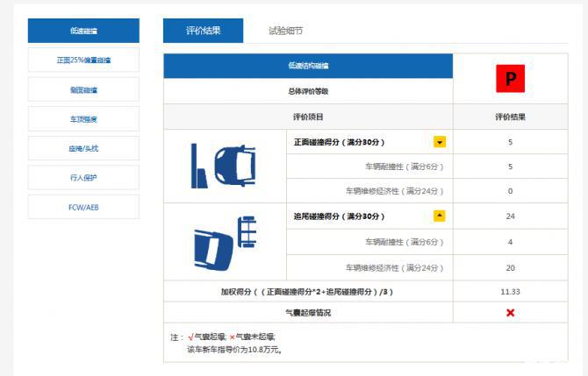
Task: Open the 座椅/头枕 sidebar item
Action: pyautogui.click(x=83, y=148)
